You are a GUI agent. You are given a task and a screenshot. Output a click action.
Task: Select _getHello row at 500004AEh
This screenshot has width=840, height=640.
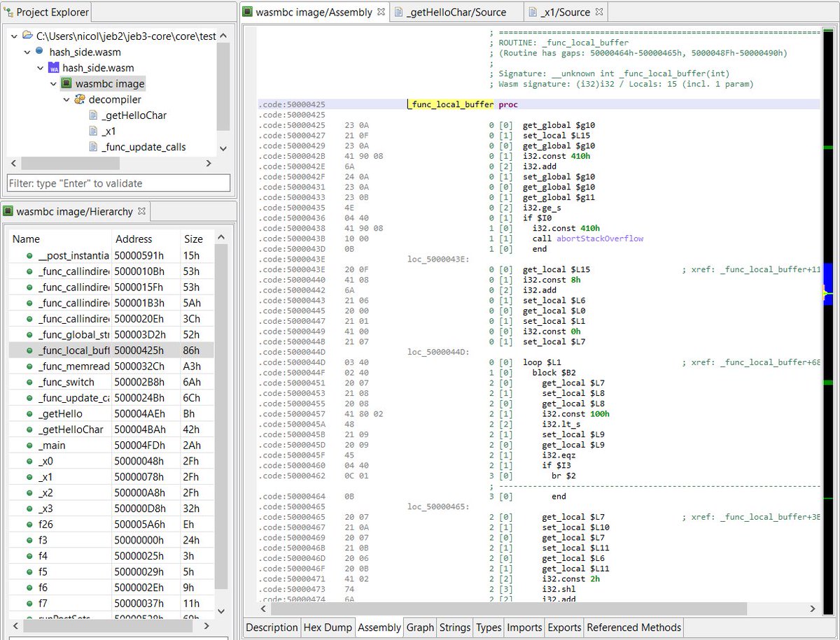coord(112,413)
